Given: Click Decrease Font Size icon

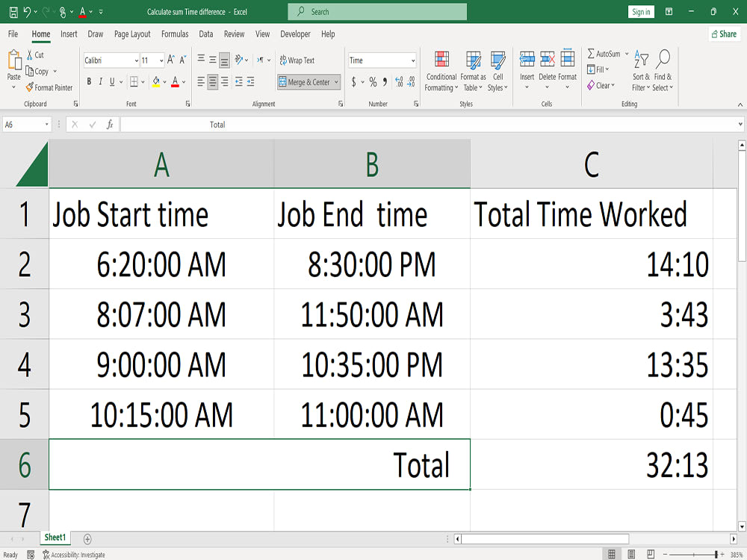Looking at the screenshot, I should 182,60.
